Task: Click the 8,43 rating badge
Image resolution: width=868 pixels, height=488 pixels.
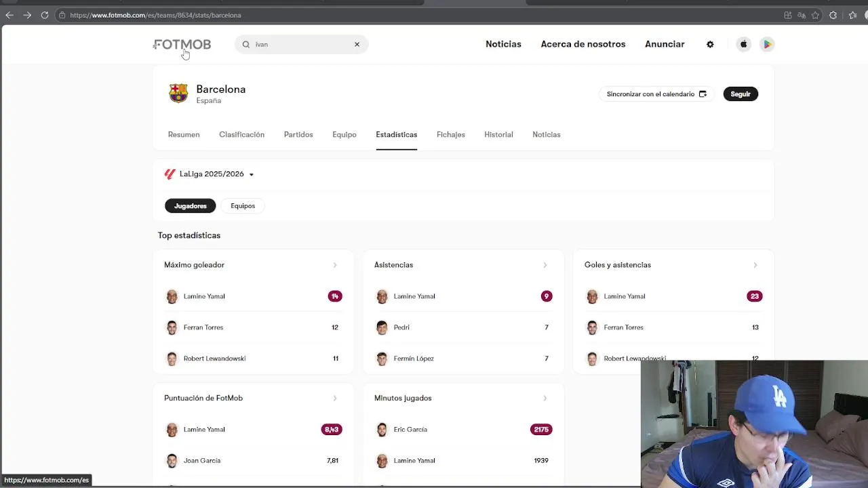Action: [x=332, y=429]
